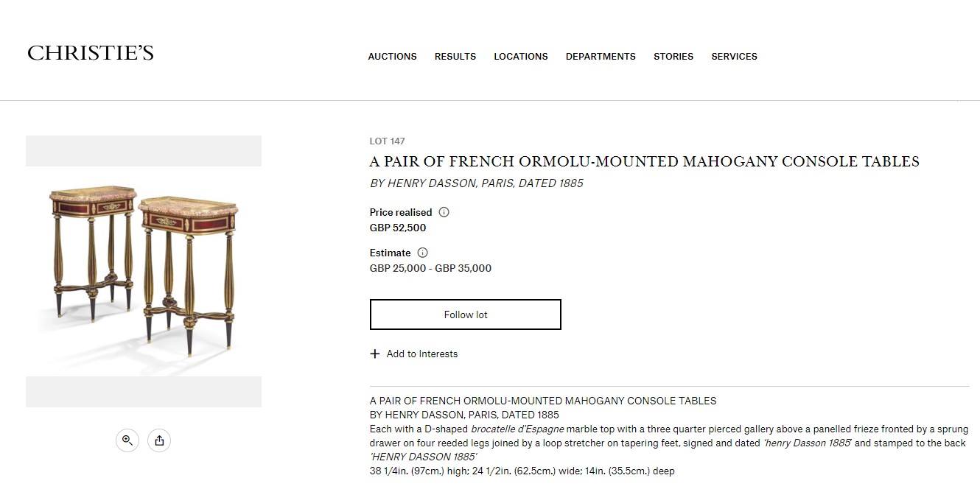The height and width of the screenshot is (492, 980).
Task: Click the Price realised info icon
Action: tap(444, 212)
